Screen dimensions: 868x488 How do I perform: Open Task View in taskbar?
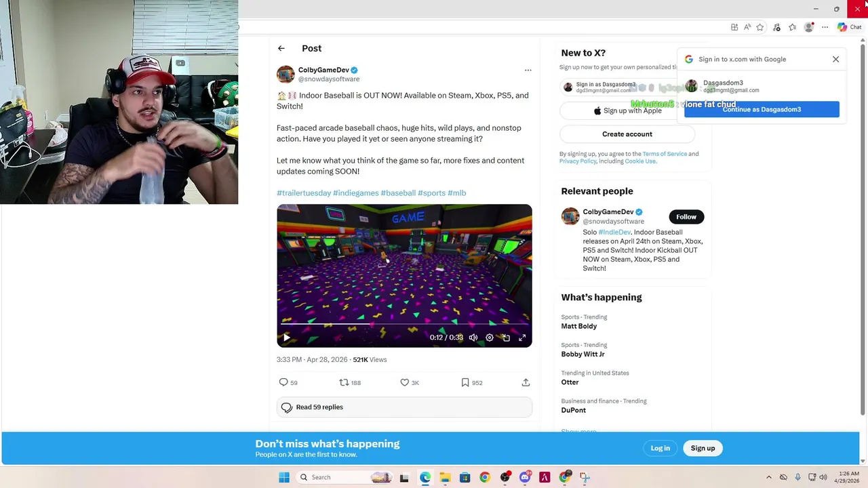404,477
